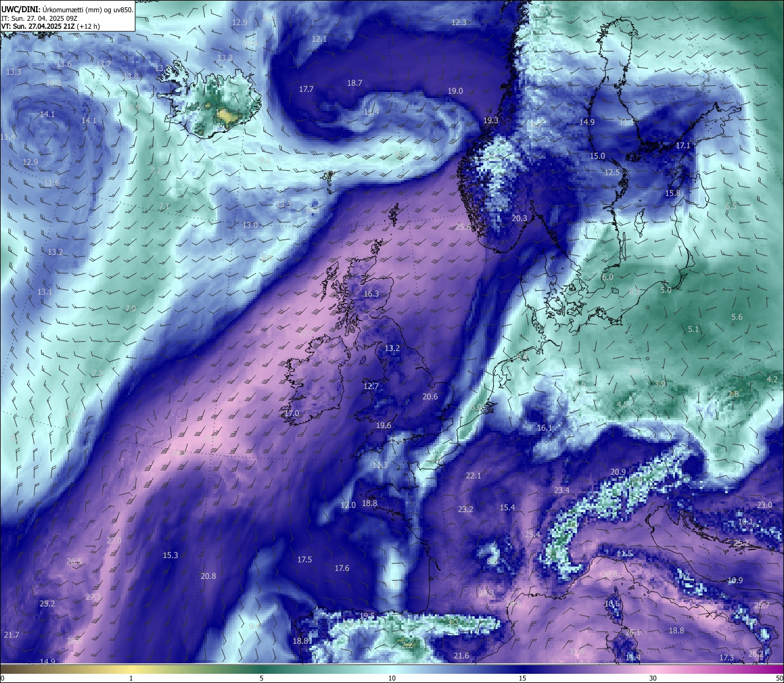
Task: Select the 15.4 value label
Action: pos(507,507)
